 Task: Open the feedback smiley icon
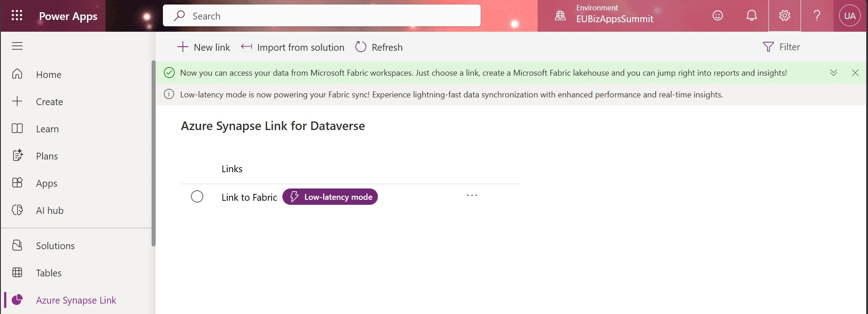pyautogui.click(x=718, y=16)
